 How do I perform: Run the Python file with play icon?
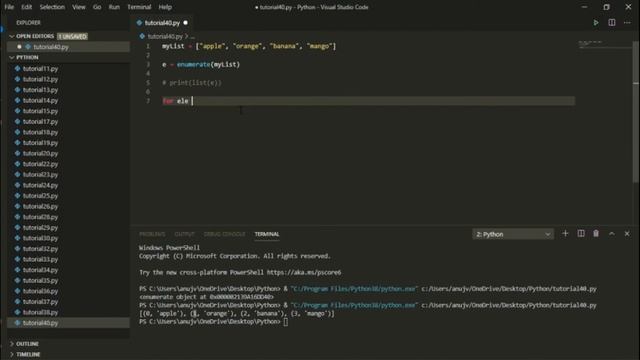596,23
